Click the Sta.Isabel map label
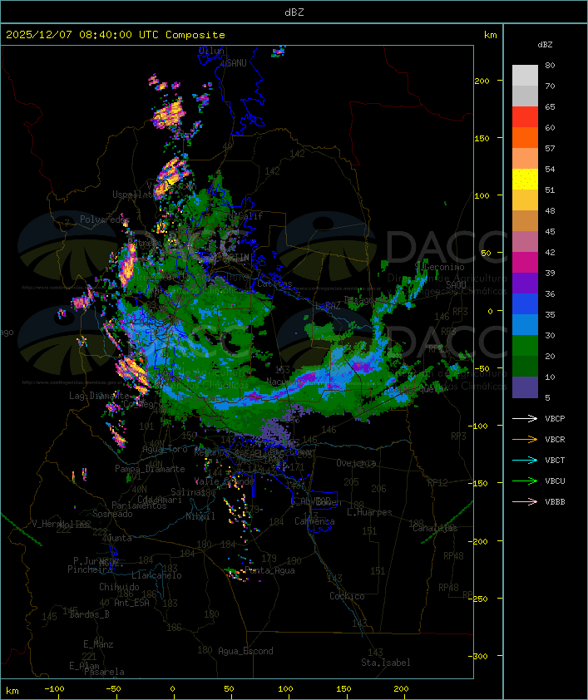This screenshot has width=588, height=700. tap(385, 663)
